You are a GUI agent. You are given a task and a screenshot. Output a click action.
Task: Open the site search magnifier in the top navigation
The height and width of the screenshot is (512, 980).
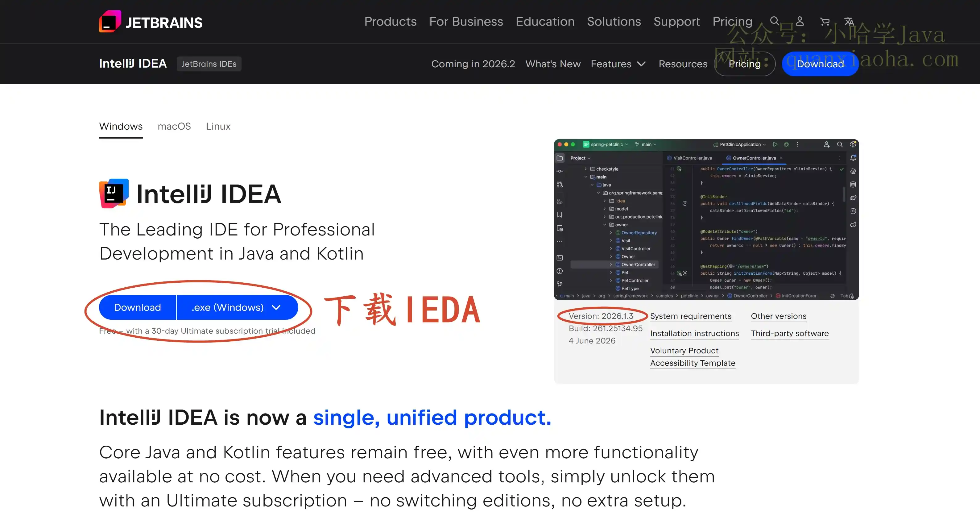click(775, 21)
